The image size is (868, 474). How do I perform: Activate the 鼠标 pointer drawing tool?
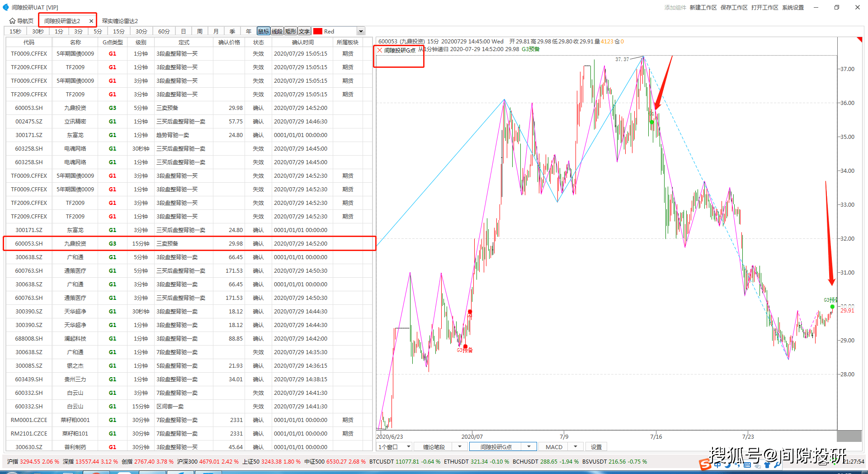pyautogui.click(x=264, y=31)
